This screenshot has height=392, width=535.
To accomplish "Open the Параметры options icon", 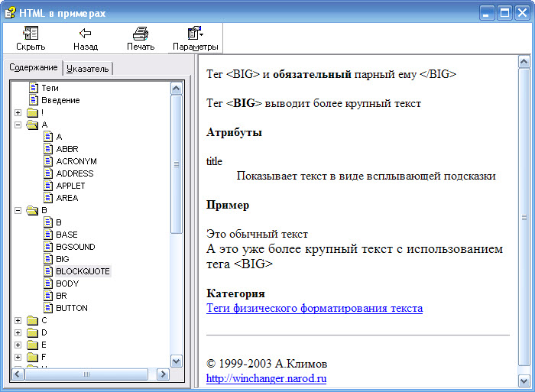I will pyautogui.click(x=195, y=33).
